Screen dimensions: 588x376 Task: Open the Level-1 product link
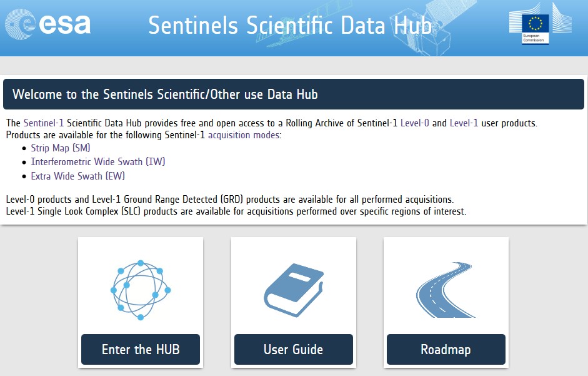[x=464, y=123]
